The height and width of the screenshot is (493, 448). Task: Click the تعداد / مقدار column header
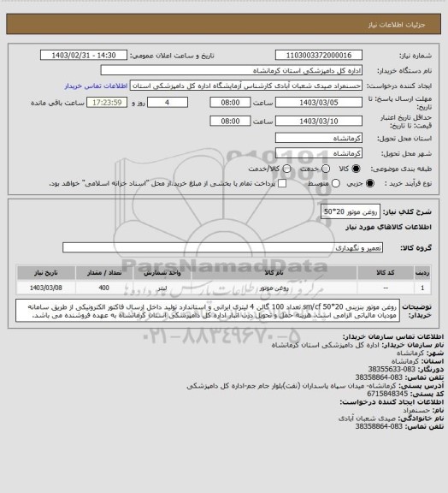pos(104,272)
